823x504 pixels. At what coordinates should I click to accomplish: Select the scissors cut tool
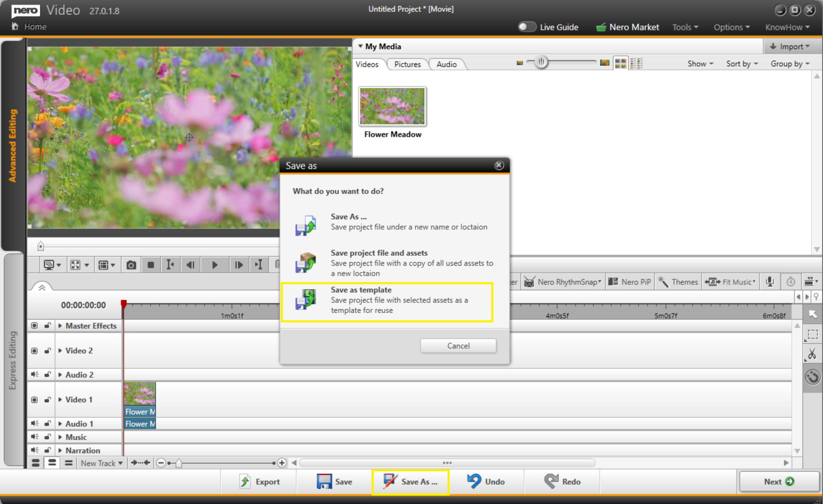[812, 354]
